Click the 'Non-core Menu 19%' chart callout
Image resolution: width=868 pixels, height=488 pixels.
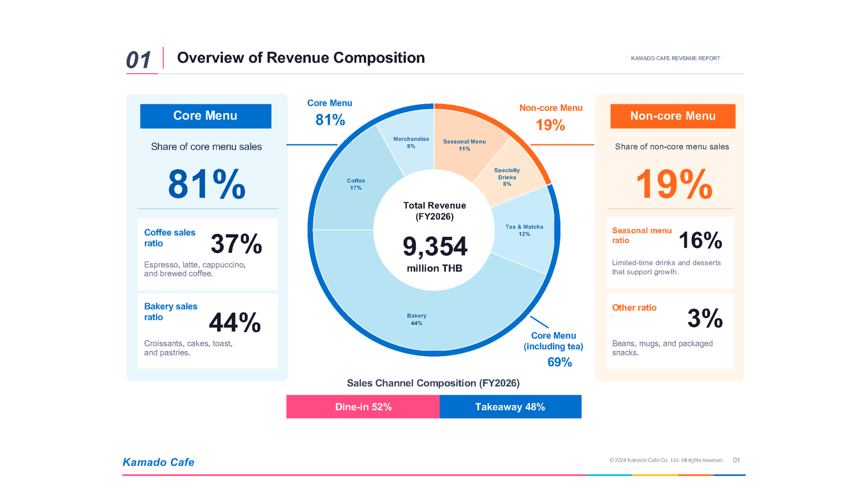pos(551,117)
